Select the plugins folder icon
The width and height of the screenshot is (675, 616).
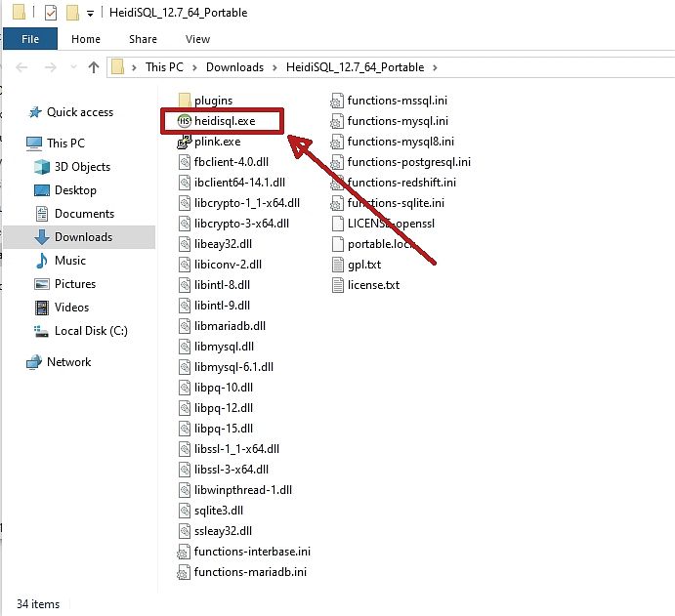coord(185,101)
